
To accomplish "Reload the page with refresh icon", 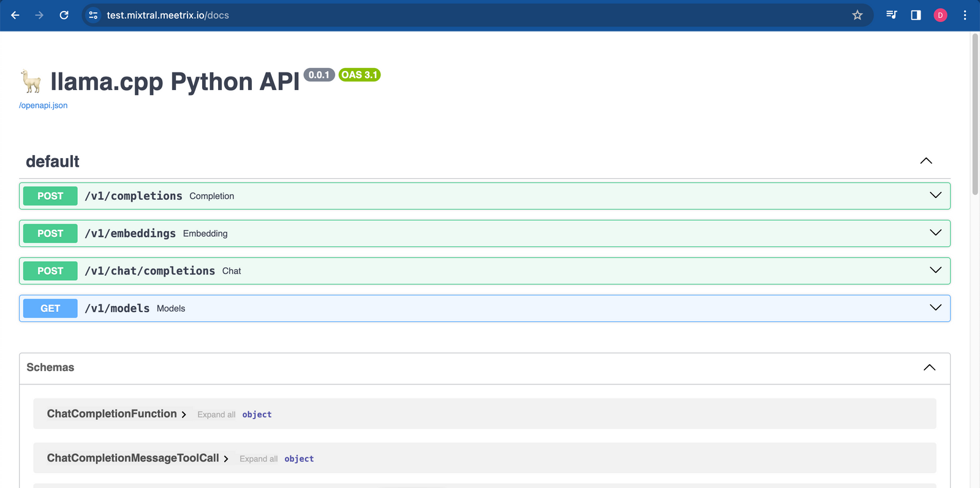I will [64, 15].
